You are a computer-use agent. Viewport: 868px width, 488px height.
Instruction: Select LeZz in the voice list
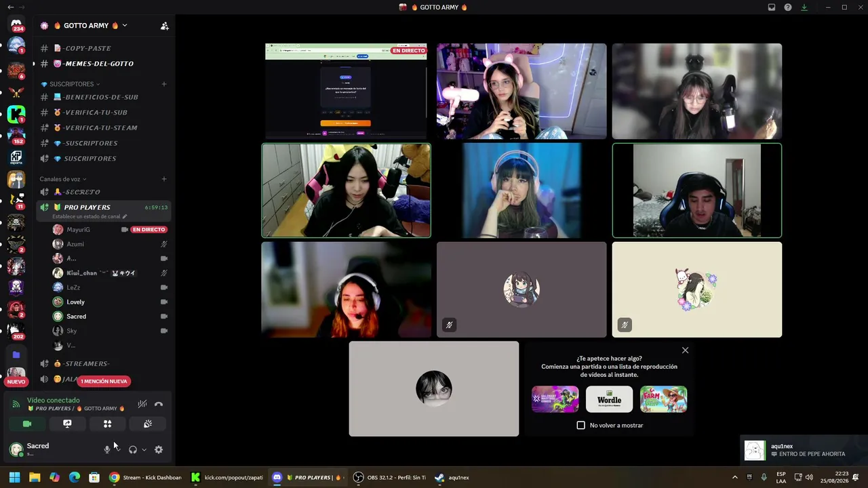click(110, 287)
